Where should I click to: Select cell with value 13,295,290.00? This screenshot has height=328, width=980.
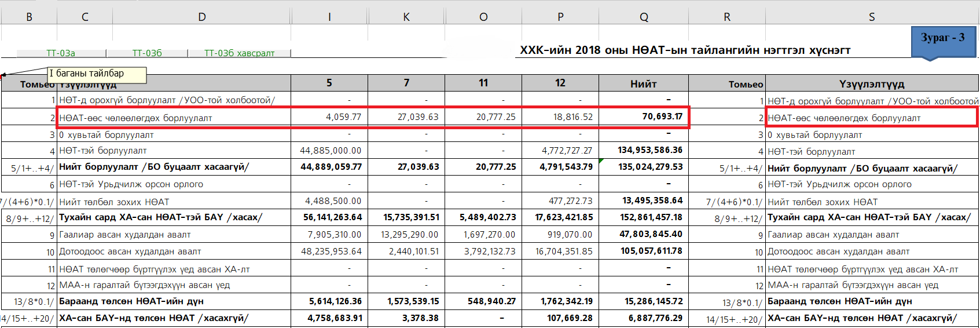tap(409, 235)
